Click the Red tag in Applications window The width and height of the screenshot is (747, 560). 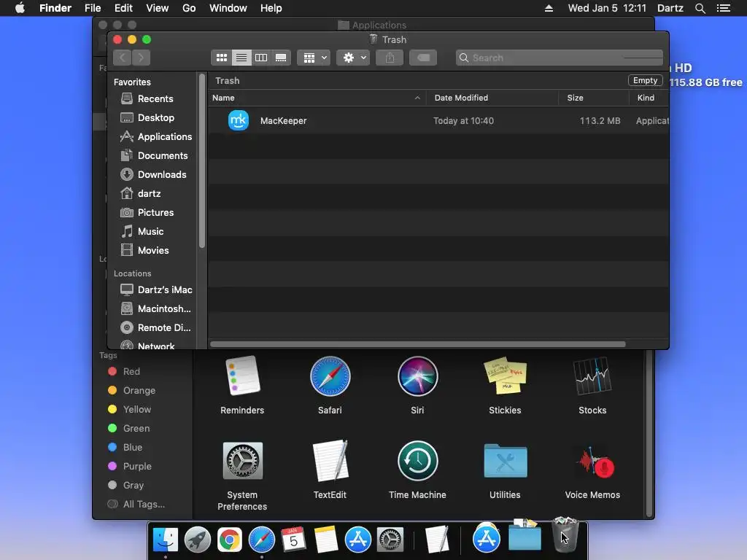click(x=124, y=371)
